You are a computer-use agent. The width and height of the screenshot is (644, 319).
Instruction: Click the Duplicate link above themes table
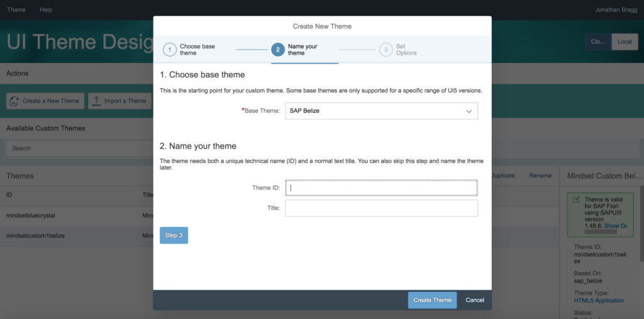(x=502, y=176)
